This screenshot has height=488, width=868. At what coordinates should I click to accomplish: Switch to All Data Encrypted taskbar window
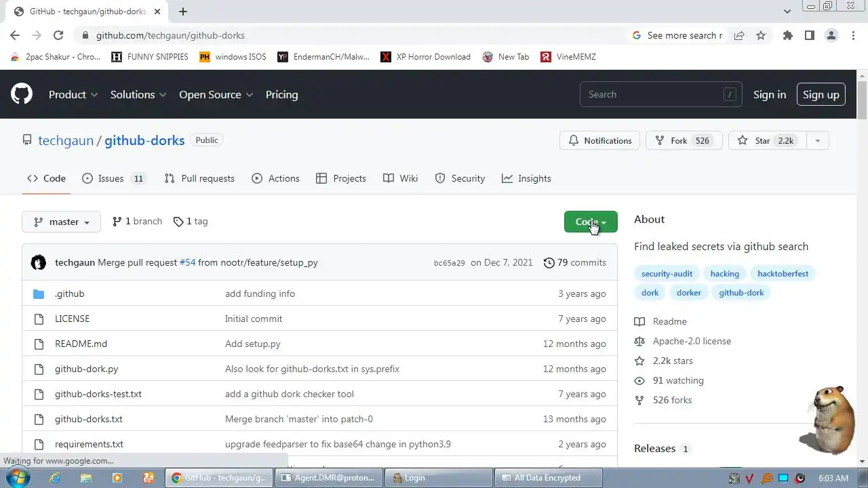548,478
